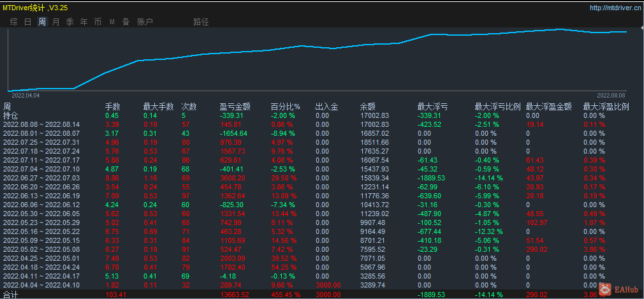644x299 pixels.
Task: Click profit value 3608.20
Action: [x=233, y=178]
